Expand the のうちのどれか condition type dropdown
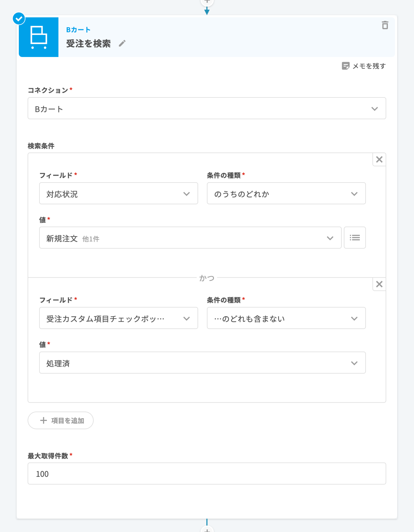Screen dimensions: 414x532 coord(286,194)
